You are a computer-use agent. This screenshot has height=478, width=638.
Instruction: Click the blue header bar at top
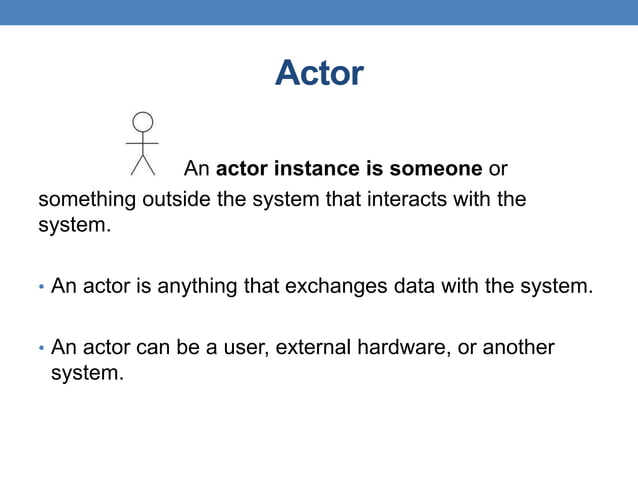coord(319,12)
